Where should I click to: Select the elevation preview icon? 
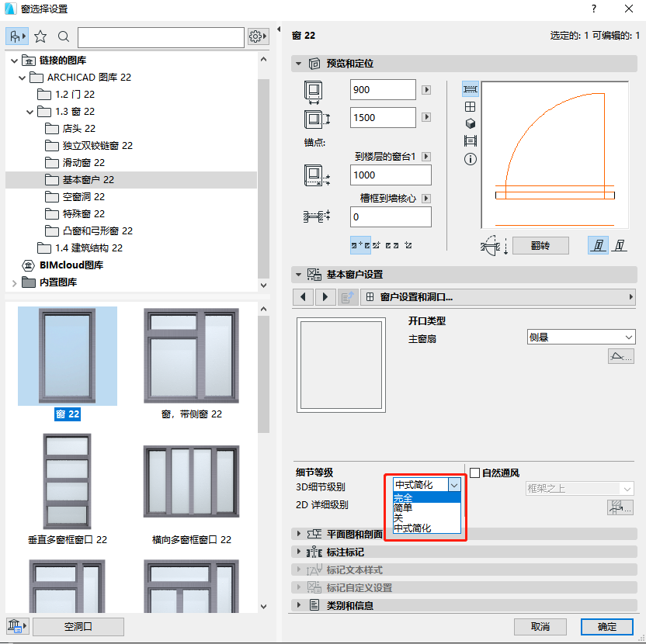[470, 106]
